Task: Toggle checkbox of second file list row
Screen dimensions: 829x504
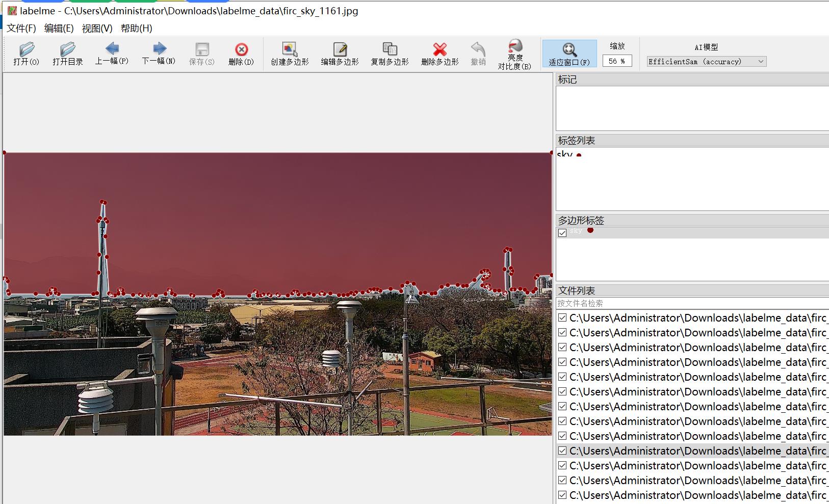Action: (x=562, y=333)
